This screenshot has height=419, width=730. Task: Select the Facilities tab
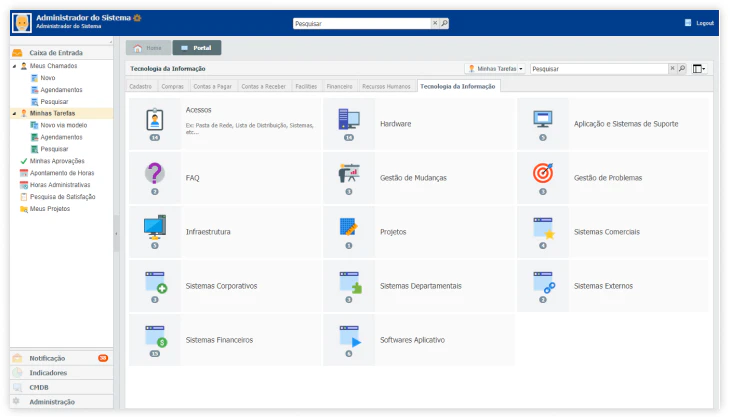pos(306,87)
